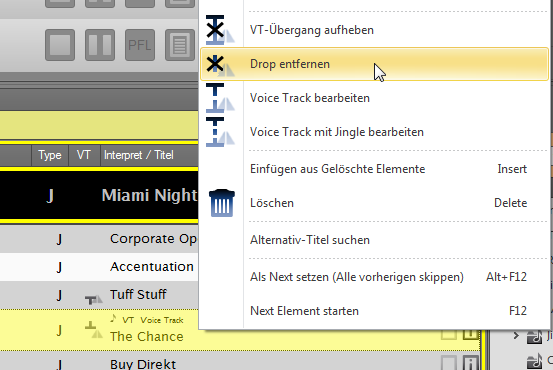This screenshot has height=370, width=553.
Task: Click the voice track icon beside Tuff Stuff
Action: click(93, 299)
